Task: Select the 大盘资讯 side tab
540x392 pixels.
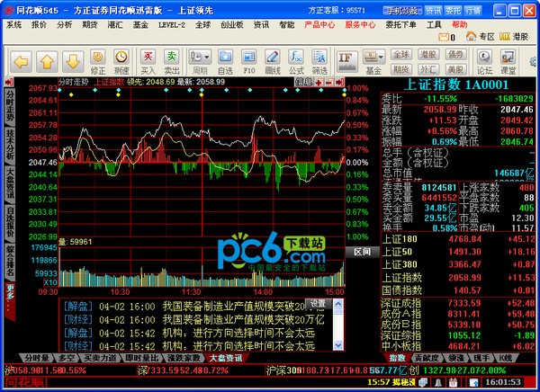Action: click(10, 184)
